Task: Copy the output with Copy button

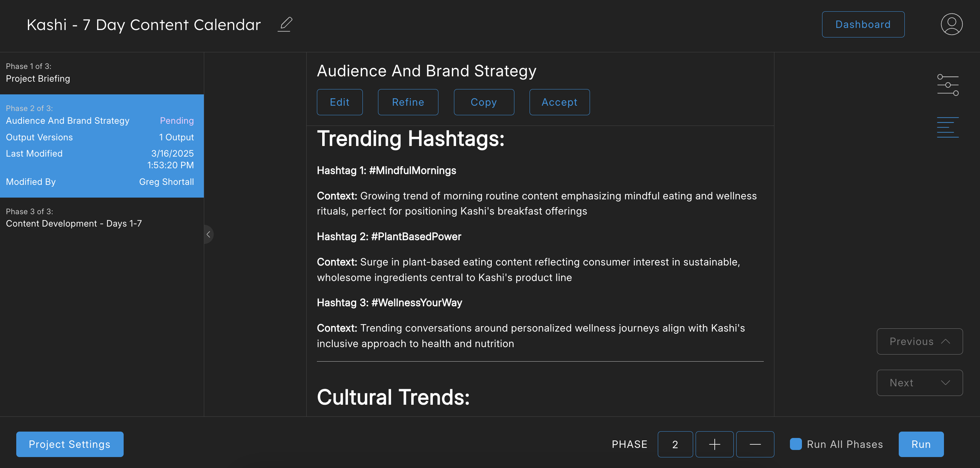Action: click(484, 102)
